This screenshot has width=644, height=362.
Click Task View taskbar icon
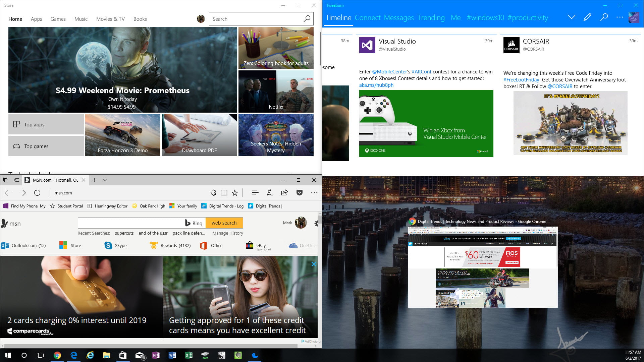point(40,355)
